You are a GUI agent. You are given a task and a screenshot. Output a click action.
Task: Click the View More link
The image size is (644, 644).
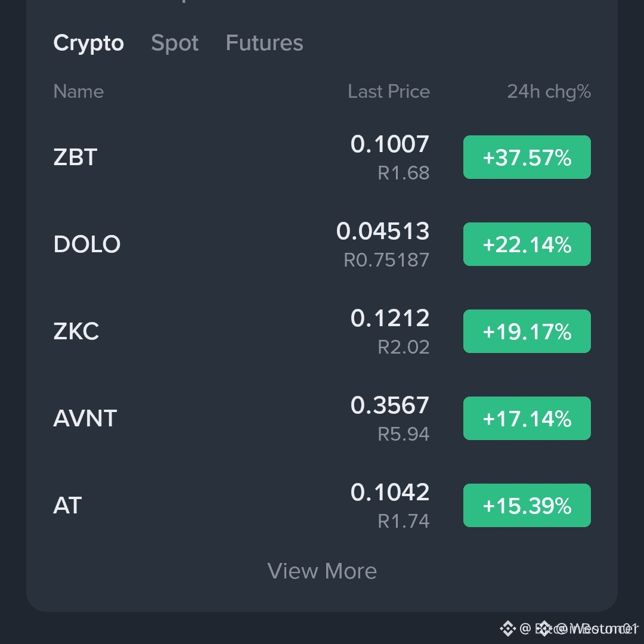coord(322,571)
